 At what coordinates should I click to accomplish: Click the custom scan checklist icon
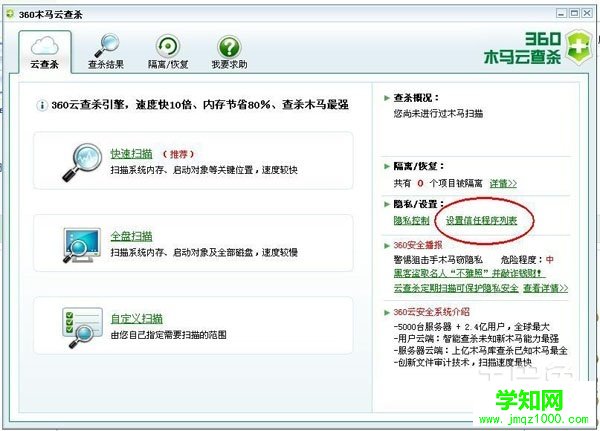tap(82, 327)
